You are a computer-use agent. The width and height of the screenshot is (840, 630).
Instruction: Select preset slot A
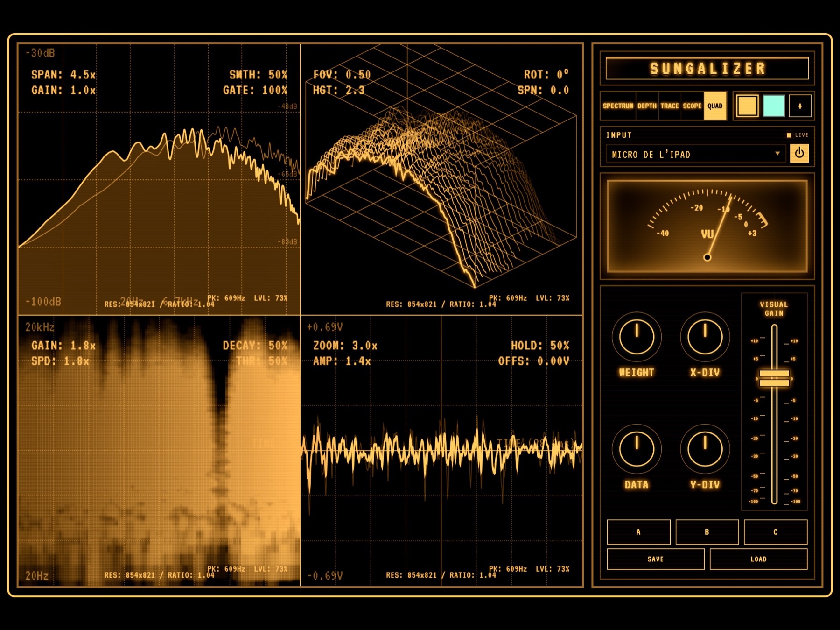(638, 532)
